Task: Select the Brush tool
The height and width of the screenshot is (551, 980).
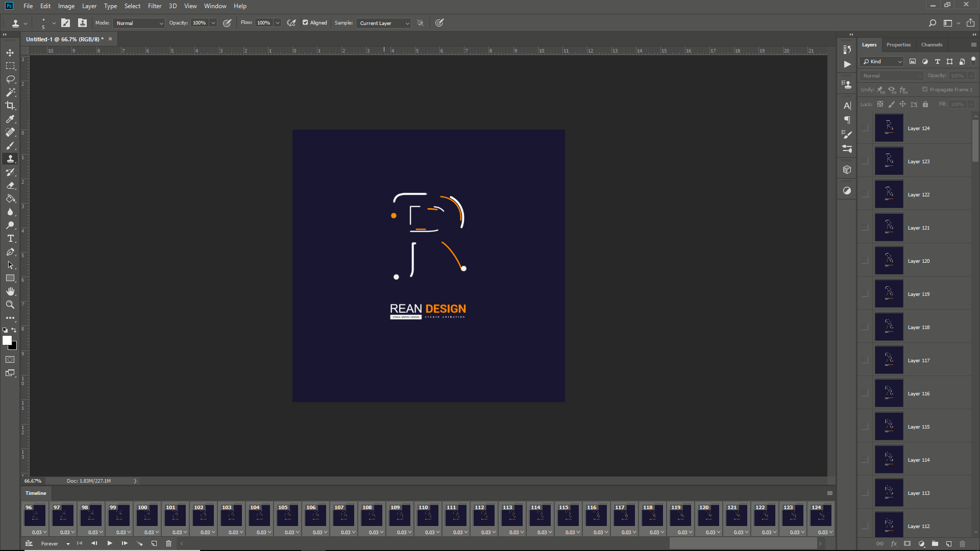Action: pos(10,145)
